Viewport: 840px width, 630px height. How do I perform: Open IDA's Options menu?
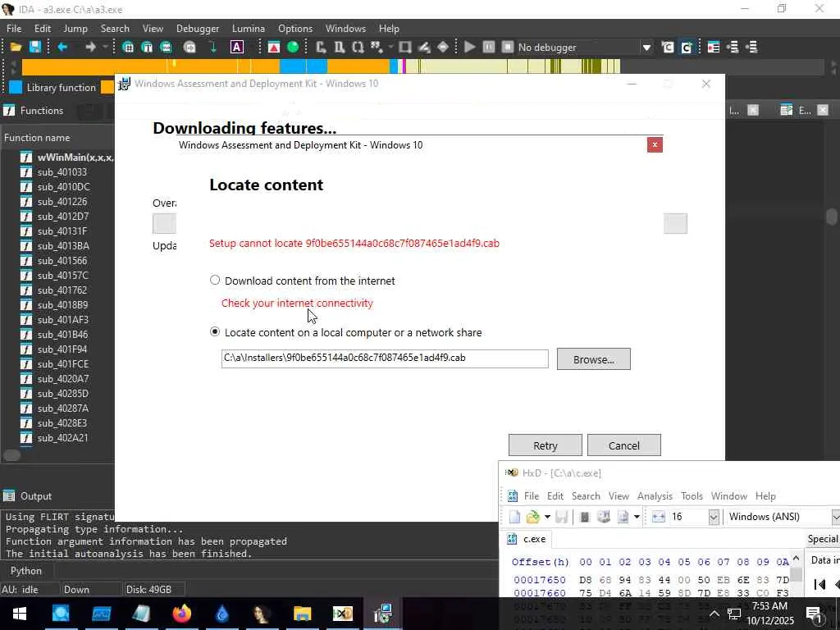pyautogui.click(x=295, y=29)
